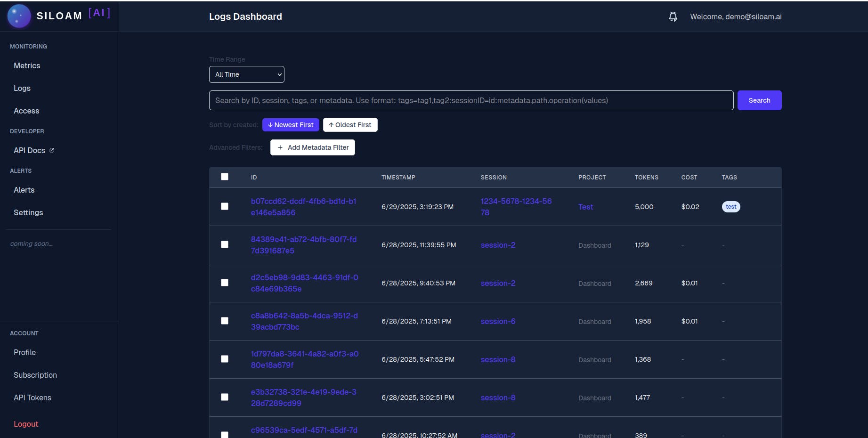Tick the checkbox for log c8a8b642
Image resolution: width=868 pixels, height=438 pixels.
225,321
